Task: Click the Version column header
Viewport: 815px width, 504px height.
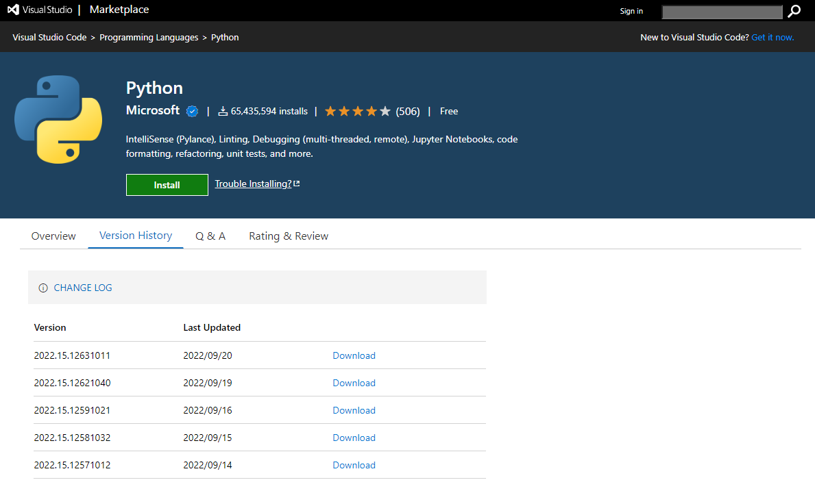Action: coord(50,327)
